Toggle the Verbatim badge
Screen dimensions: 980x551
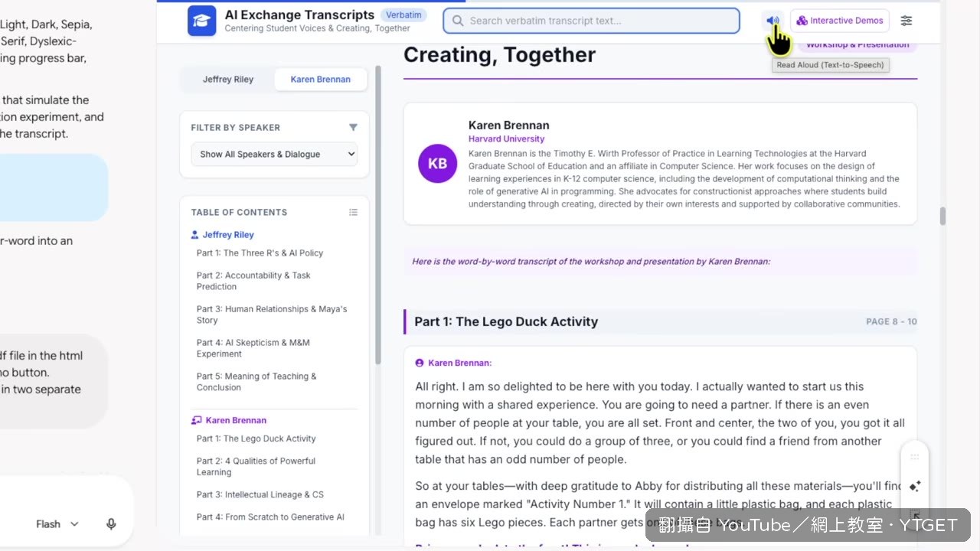point(403,15)
